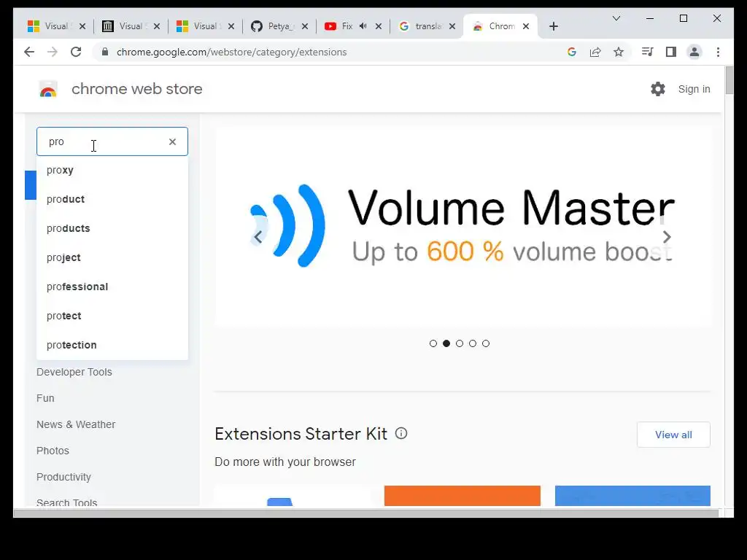Viewport: 747px width, 560px height.
Task: Reload the current page
Action: coord(76,52)
